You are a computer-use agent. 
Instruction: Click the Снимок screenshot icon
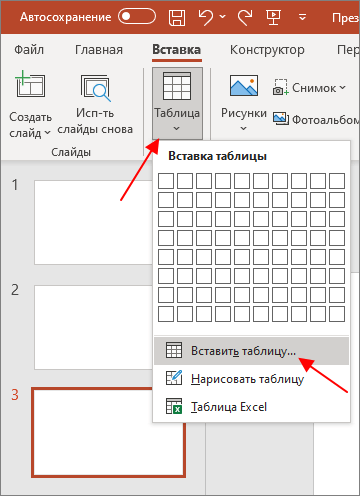point(280,87)
